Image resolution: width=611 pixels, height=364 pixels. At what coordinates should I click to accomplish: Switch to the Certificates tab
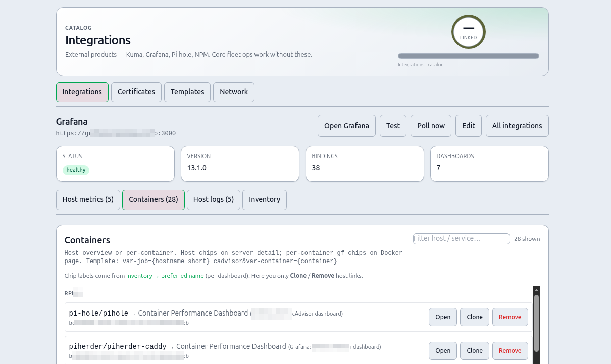click(136, 92)
